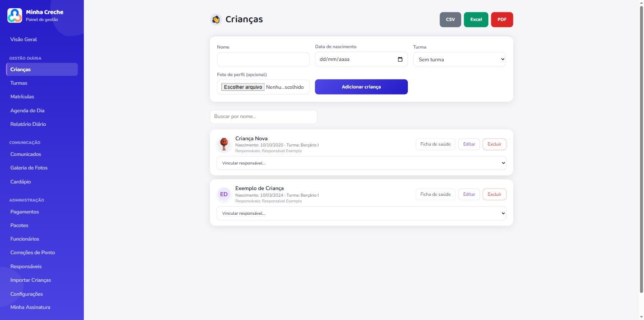
Task: Open Visão Geral in the sidebar
Action: coord(23,39)
